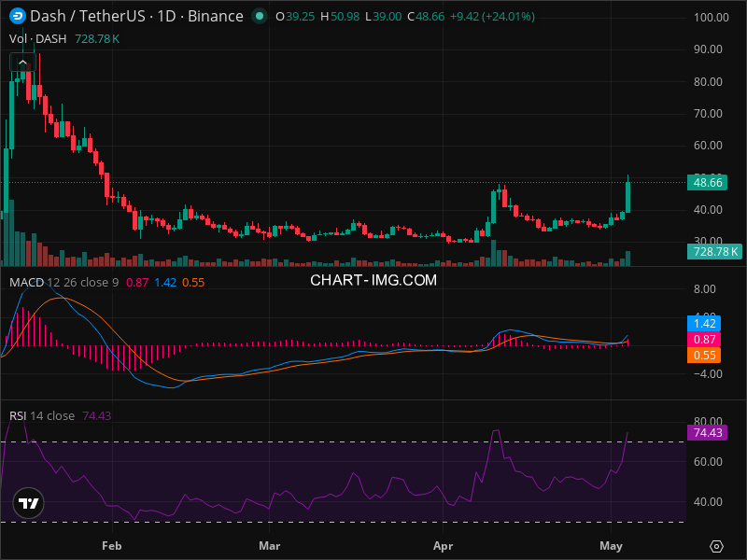The image size is (747, 560).
Task: Select the RSI 14 close legend
Action: [x=42, y=415]
